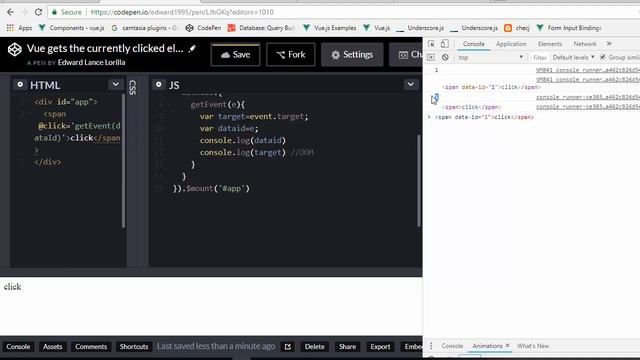Open the What's New drawer tab

(533, 346)
